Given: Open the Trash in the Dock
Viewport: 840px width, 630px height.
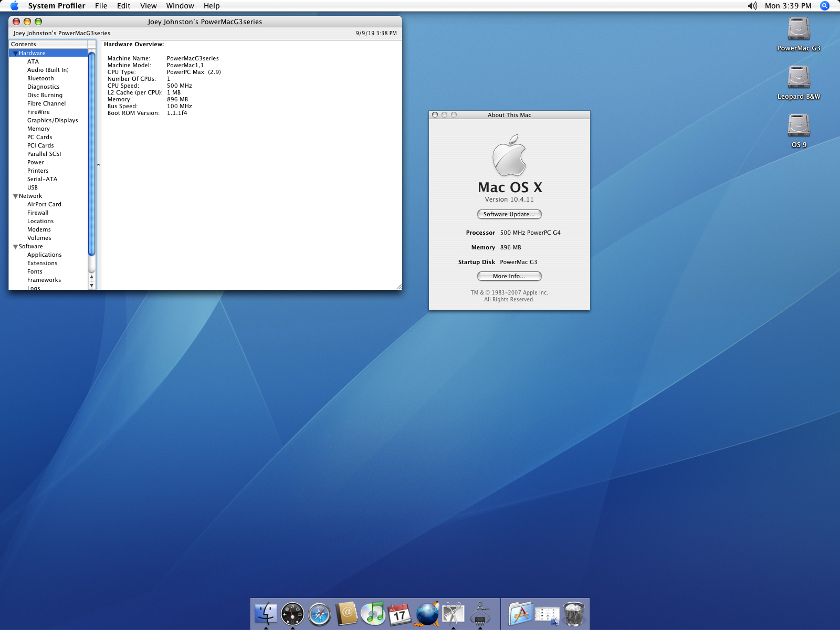Looking at the screenshot, I should tap(574, 614).
